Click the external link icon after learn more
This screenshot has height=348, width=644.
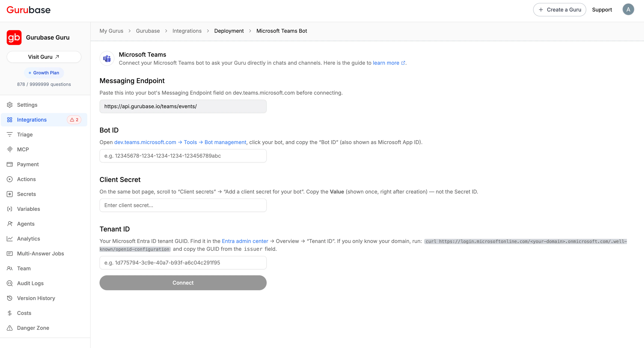click(x=403, y=63)
